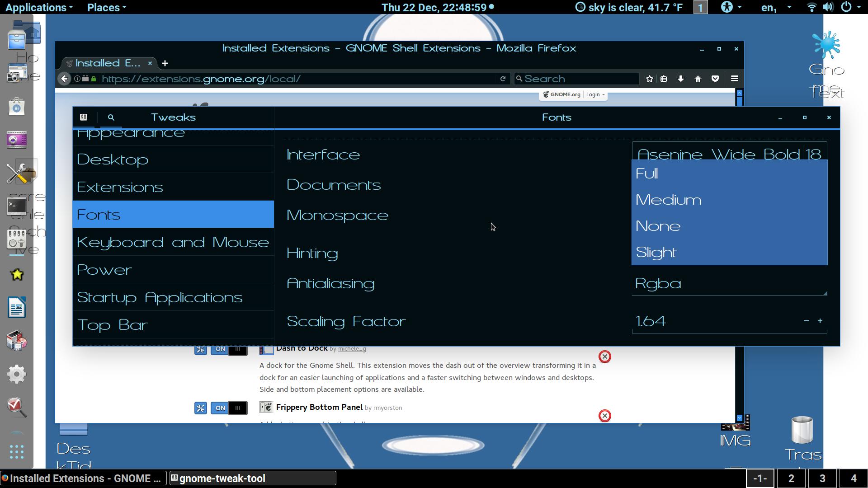
Task: Click the Pocket save icon in Firefox
Action: click(715, 79)
